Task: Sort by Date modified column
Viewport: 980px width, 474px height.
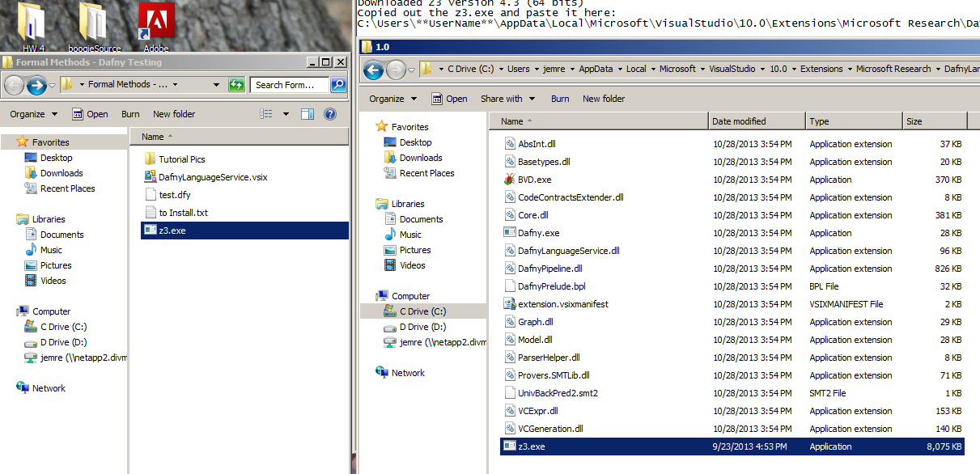Action: tap(757, 121)
